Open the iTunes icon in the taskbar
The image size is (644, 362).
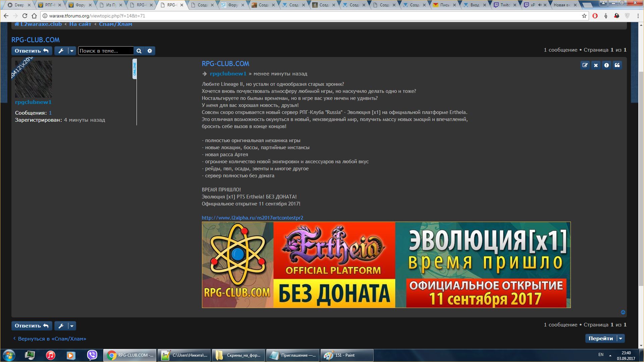pos(51,355)
